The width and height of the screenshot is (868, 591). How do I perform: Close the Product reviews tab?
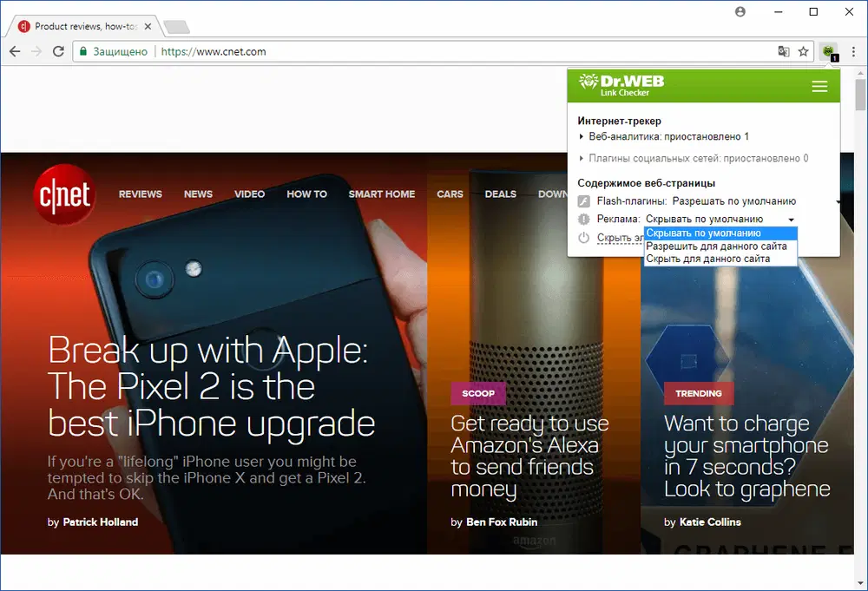[148, 26]
